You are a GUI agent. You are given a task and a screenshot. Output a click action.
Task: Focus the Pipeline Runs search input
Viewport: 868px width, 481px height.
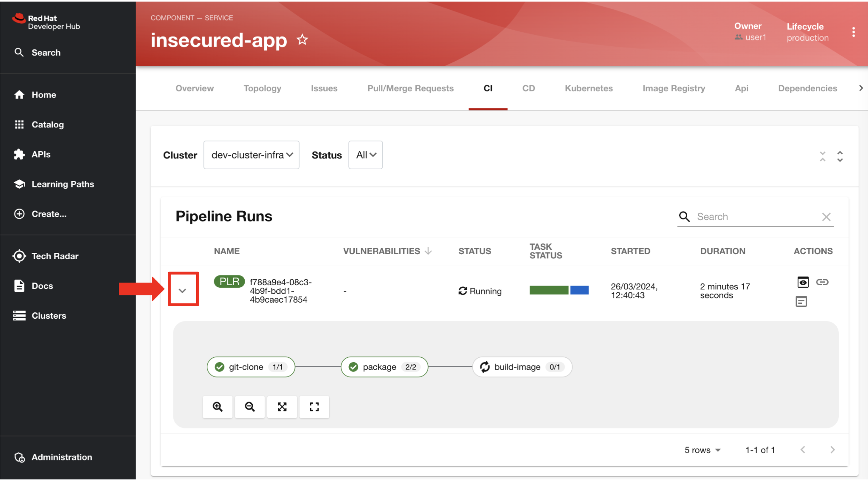(757, 217)
